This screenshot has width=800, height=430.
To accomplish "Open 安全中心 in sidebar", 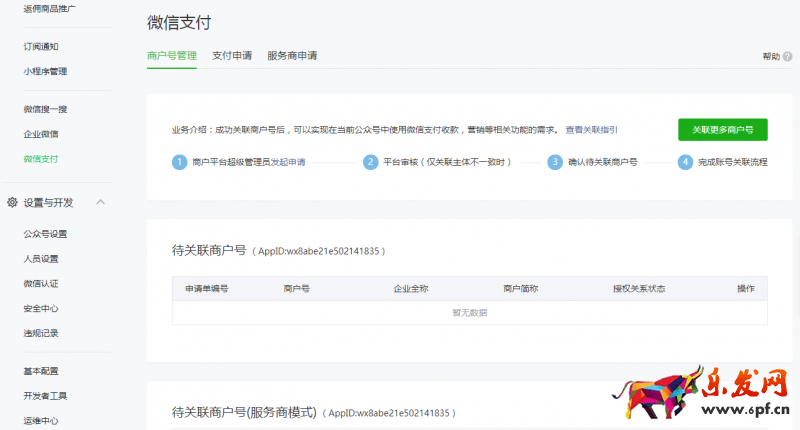I will 41,309.
